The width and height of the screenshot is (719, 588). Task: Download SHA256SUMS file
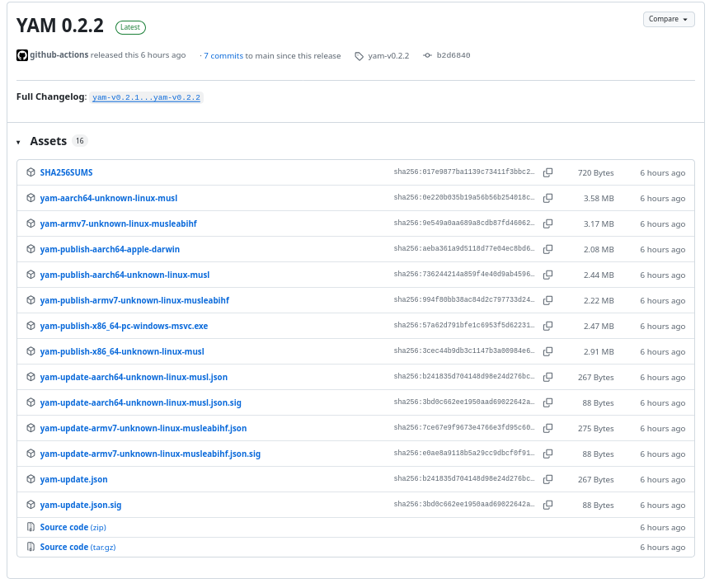click(x=66, y=172)
